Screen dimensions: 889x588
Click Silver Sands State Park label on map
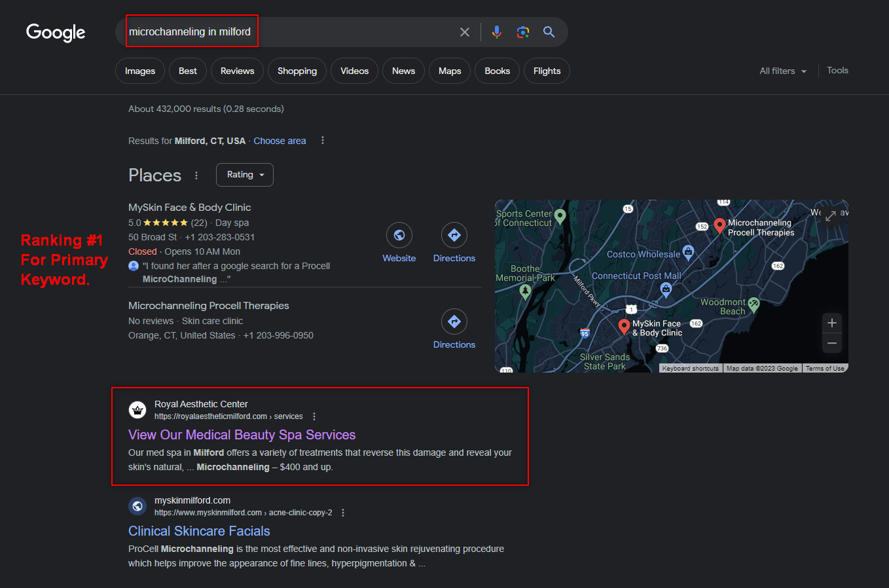605,361
